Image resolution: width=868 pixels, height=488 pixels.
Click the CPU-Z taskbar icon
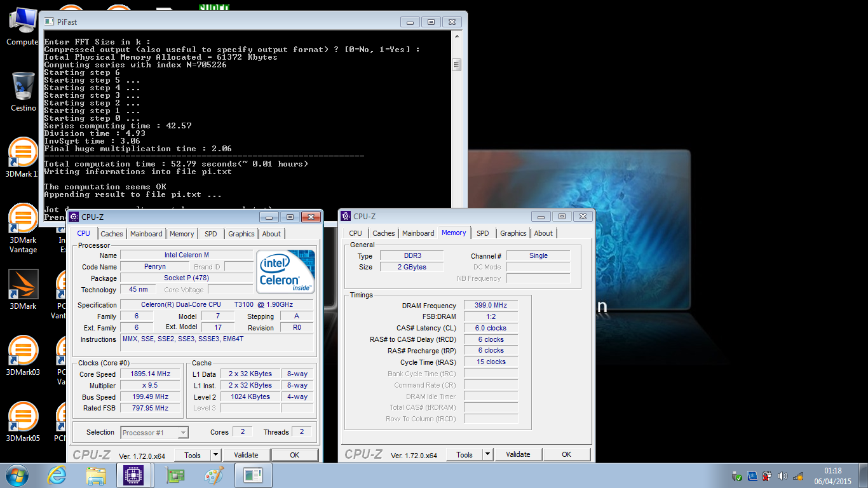tap(133, 475)
